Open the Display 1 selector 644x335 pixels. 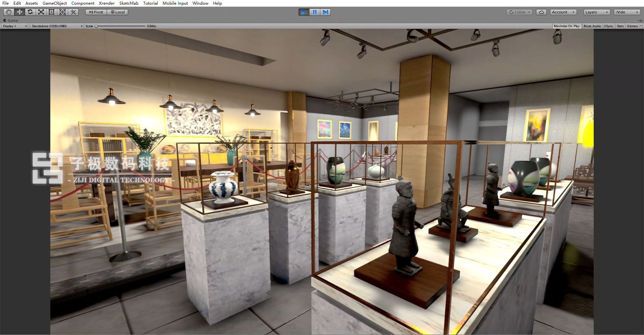pos(14,26)
